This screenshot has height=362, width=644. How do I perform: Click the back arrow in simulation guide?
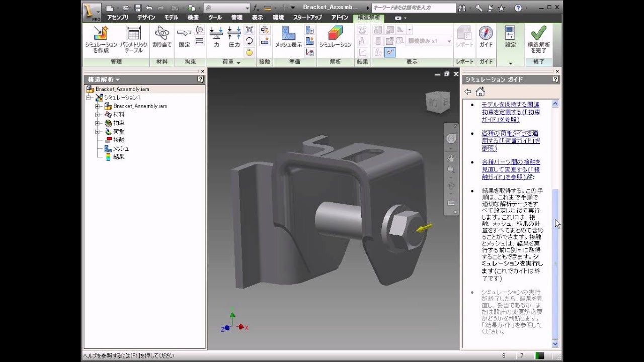coord(468,92)
